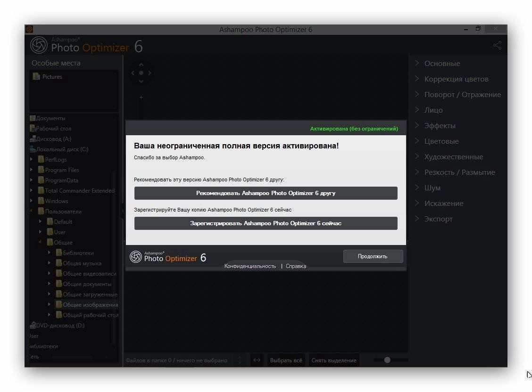Click the Pictures folder icon
532x392 pixels.
[36, 77]
